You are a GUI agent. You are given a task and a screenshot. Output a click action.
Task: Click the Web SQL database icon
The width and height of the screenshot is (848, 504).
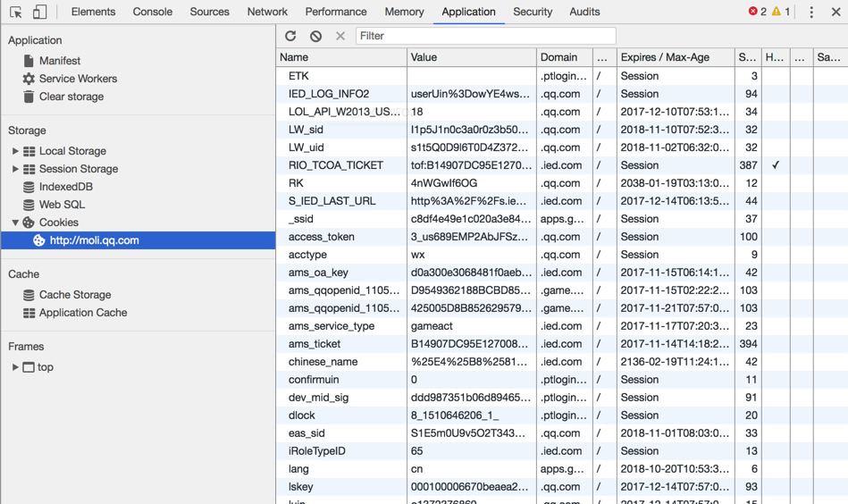[29, 205]
